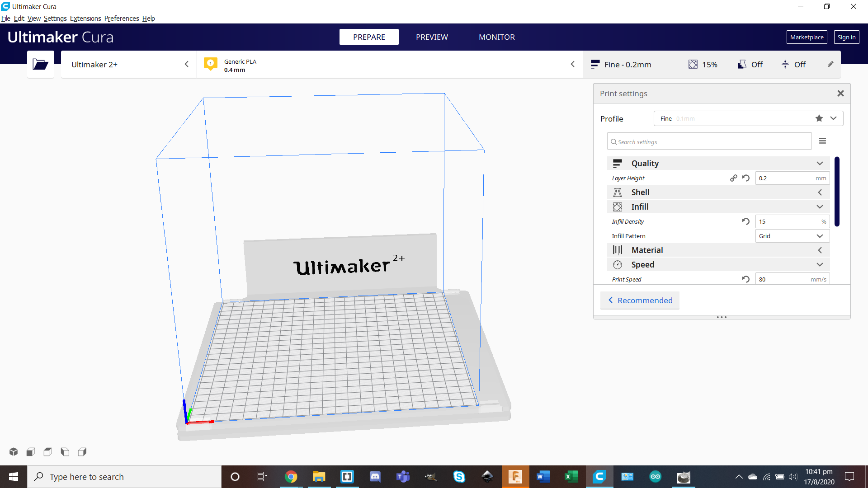Open the Settings menu

[x=55, y=19]
